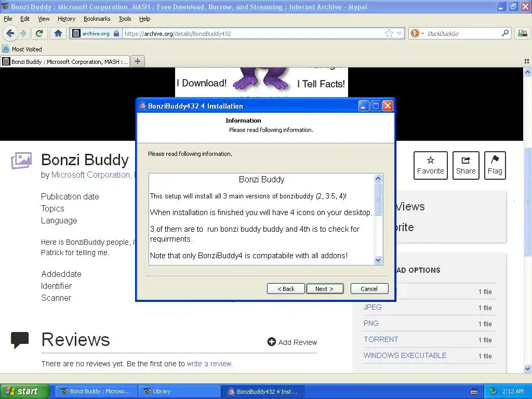Screen dimensions: 532x399
Task: Open the Bookmarks menu
Action: [x=97, y=19]
